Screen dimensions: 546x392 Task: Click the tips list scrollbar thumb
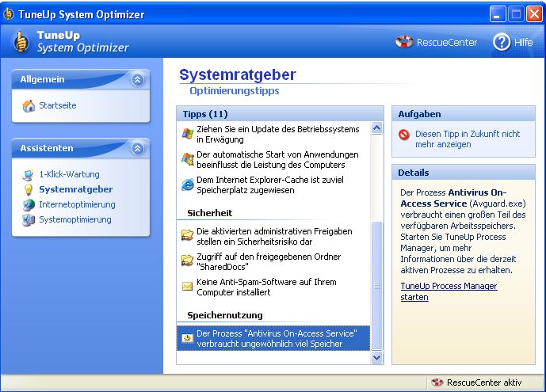tap(376, 286)
